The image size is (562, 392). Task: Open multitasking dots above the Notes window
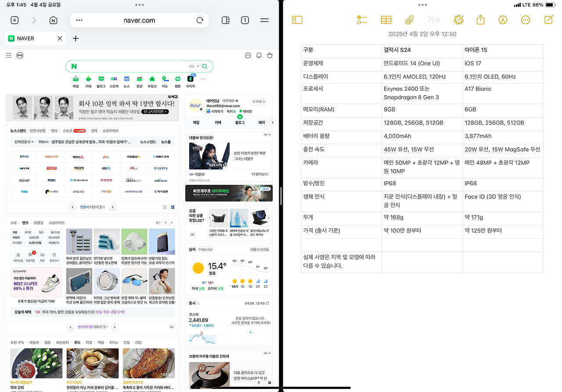pyautogui.click(x=422, y=5)
